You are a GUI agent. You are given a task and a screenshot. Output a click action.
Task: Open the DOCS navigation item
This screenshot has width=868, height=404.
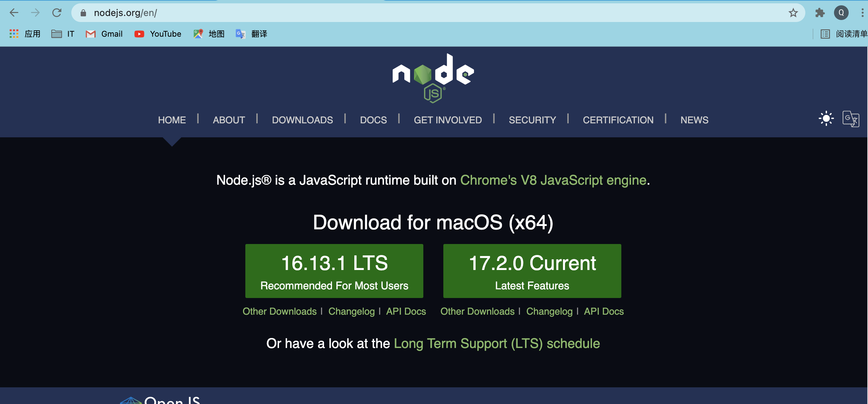[373, 120]
